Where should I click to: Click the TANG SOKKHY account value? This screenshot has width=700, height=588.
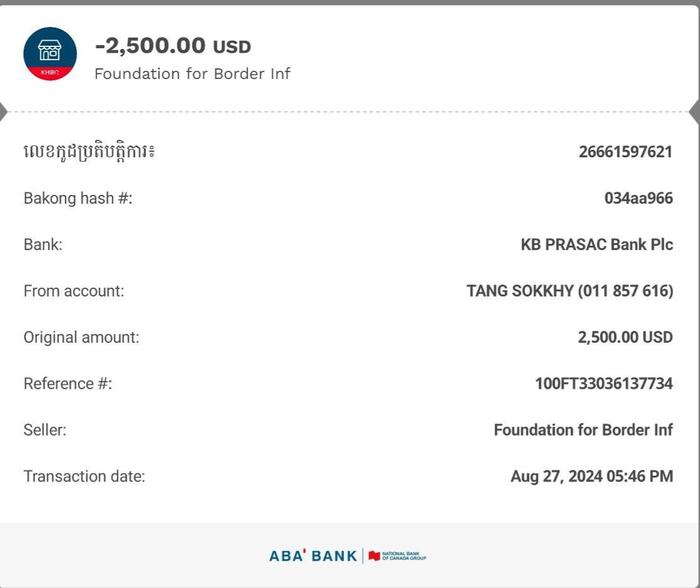tap(570, 291)
